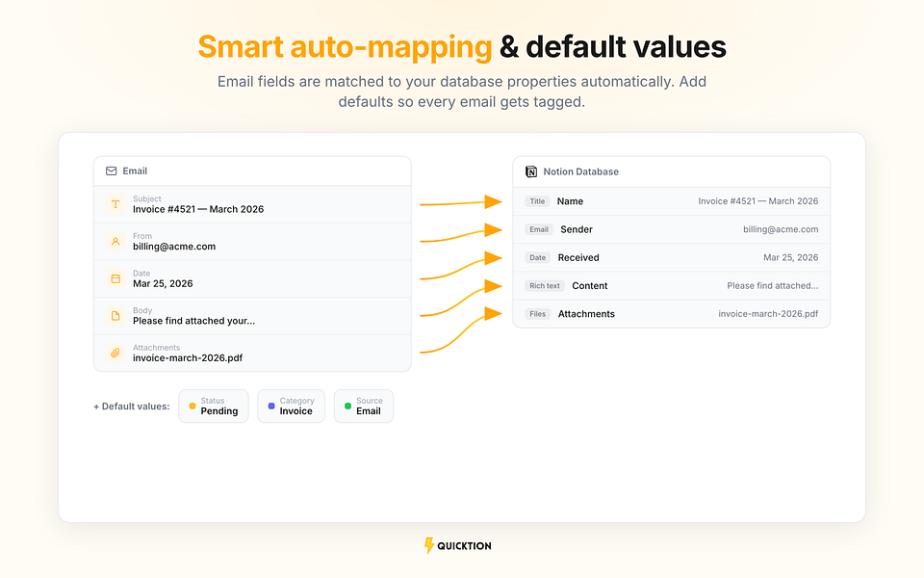
Task: Click the subject value 'Invoice #4521 — March 2026' in Email
Action: pos(198,209)
